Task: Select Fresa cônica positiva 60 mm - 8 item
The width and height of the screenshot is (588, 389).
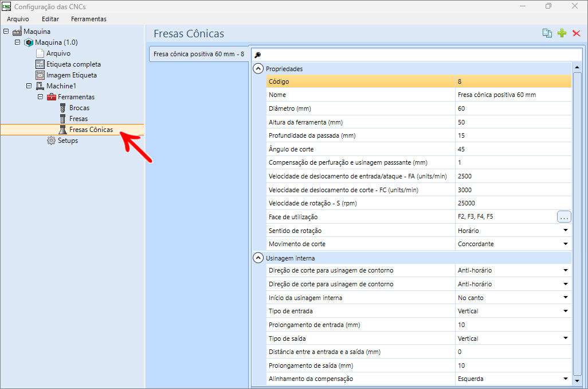Action: (x=199, y=54)
